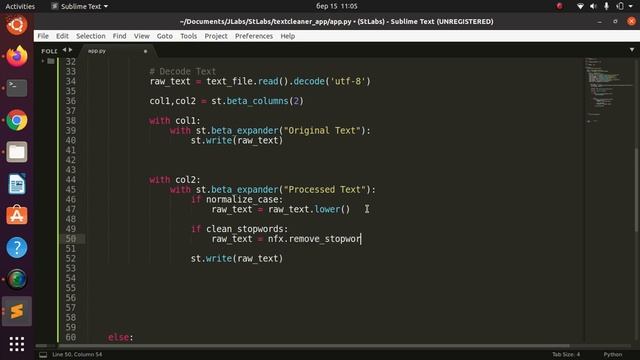640x360 pixels.
Task: Open the Tools menu
Action: [189, 36]
